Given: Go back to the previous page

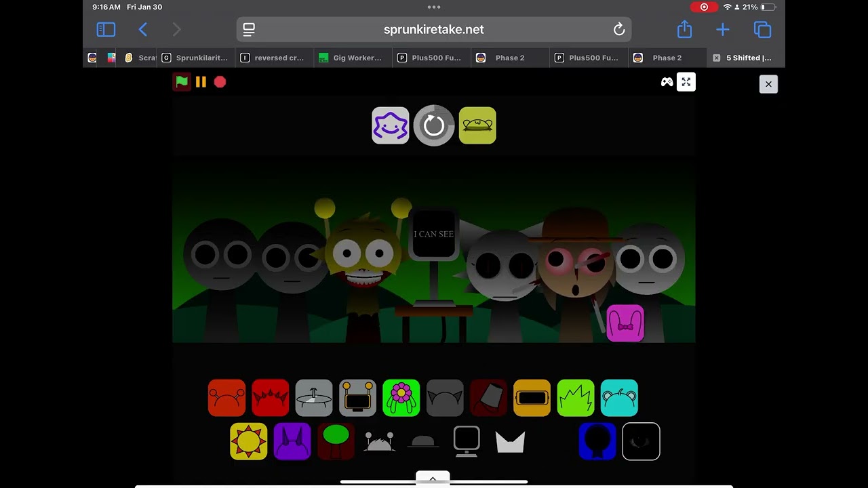Looking at the screenshot, I should tap(143, 30).
